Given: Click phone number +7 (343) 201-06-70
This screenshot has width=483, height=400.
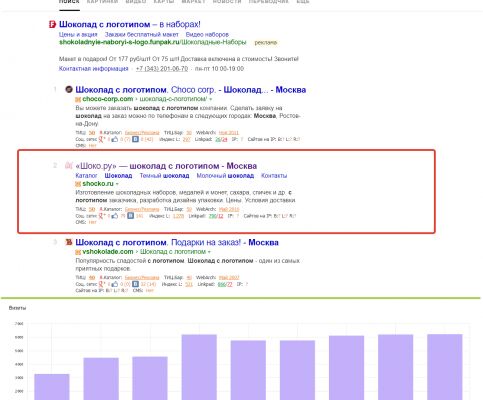Looking at the screenshot, I should (x=162, y=69).
